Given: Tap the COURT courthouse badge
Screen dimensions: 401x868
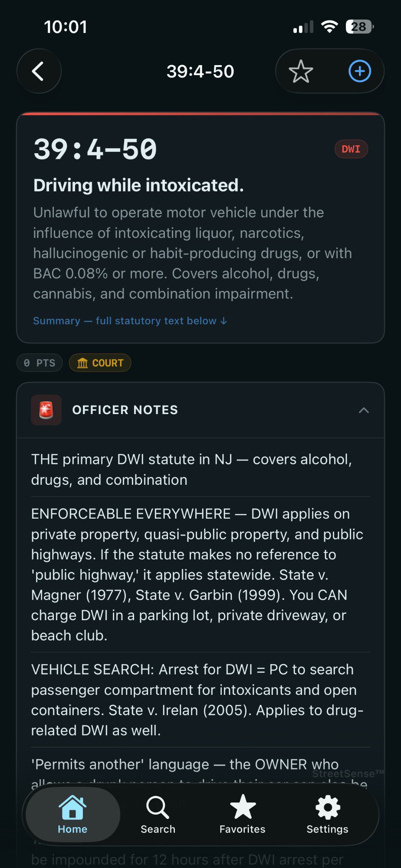Looking at the screenshot, I should tap(100, 363).
